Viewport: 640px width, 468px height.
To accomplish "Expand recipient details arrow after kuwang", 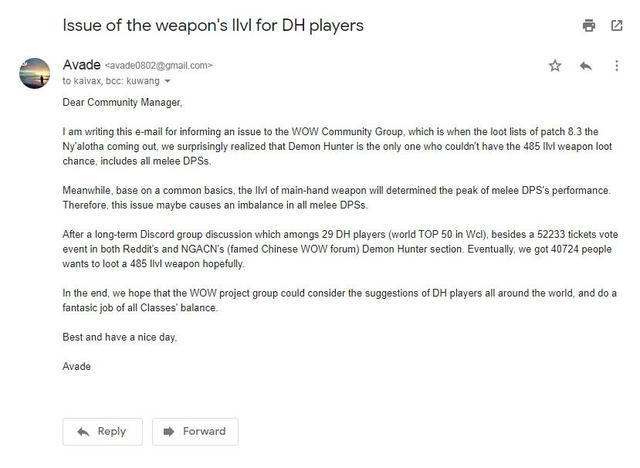I will (x=168, y=81).
